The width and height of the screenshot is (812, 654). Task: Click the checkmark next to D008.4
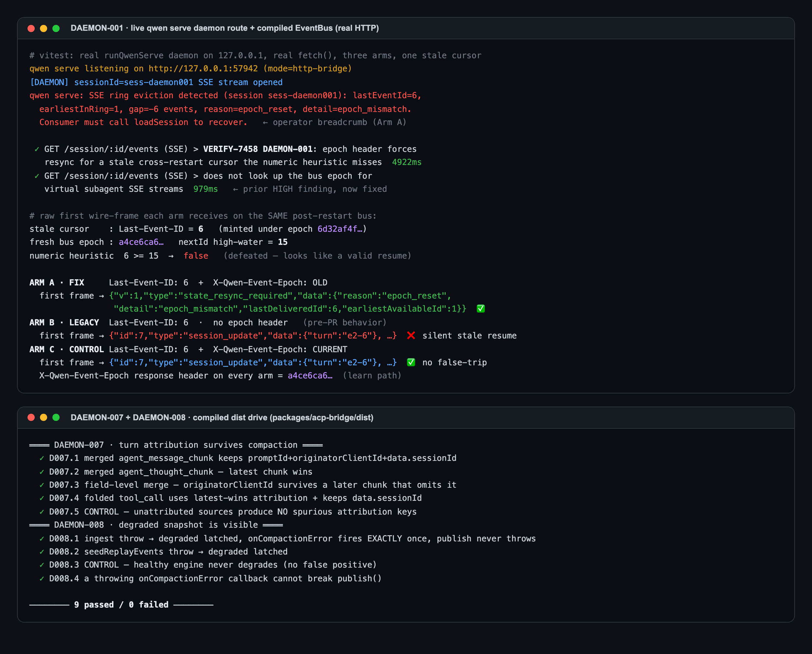point(42,579)
